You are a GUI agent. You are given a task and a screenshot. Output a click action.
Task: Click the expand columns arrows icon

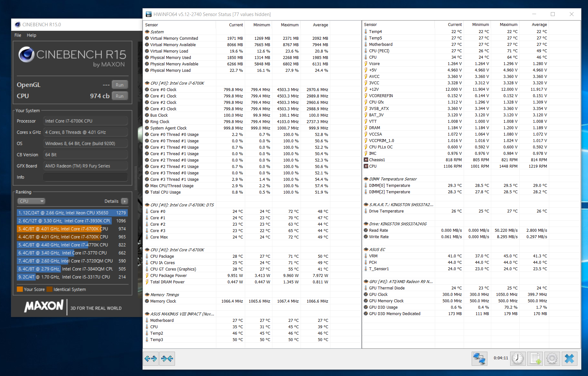tap(151, 359)
